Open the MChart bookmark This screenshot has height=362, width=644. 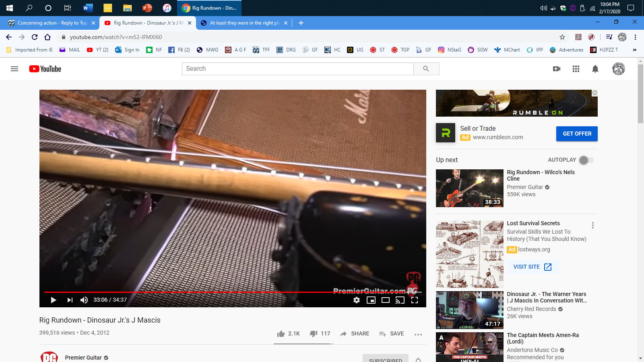click(507, 50)
